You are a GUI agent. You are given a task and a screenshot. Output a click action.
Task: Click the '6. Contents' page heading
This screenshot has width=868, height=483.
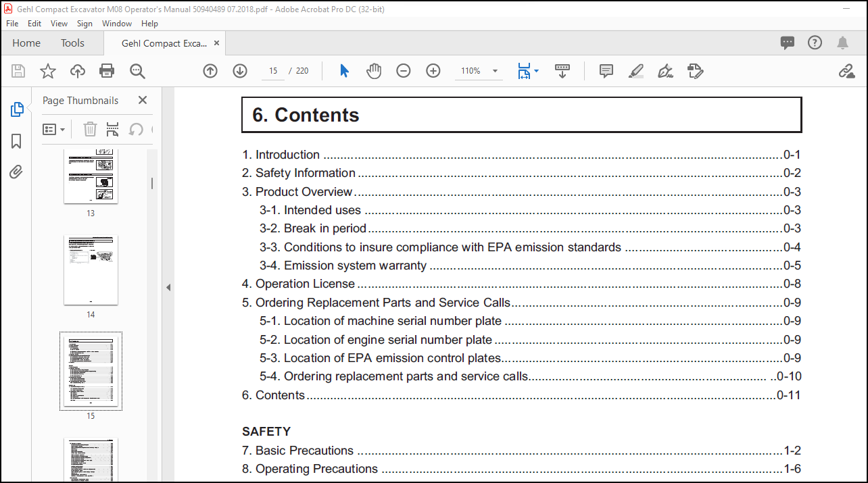[306, 115]
